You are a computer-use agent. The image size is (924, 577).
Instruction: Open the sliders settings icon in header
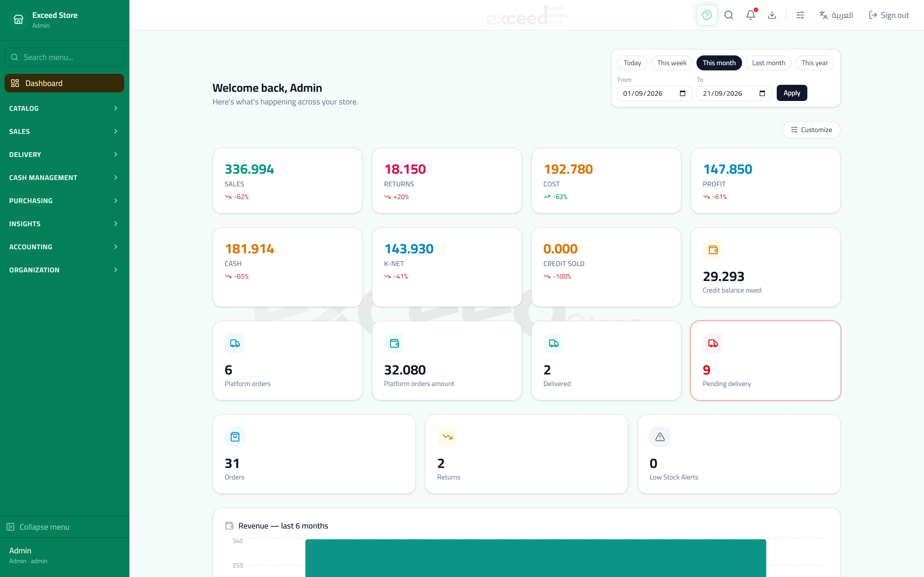point(800,15)
